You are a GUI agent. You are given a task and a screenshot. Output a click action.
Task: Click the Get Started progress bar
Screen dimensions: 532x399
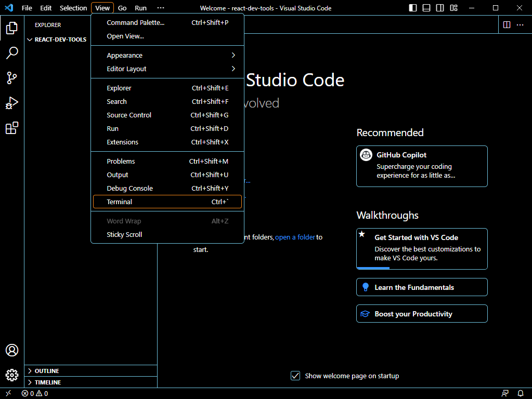point(422,268)
